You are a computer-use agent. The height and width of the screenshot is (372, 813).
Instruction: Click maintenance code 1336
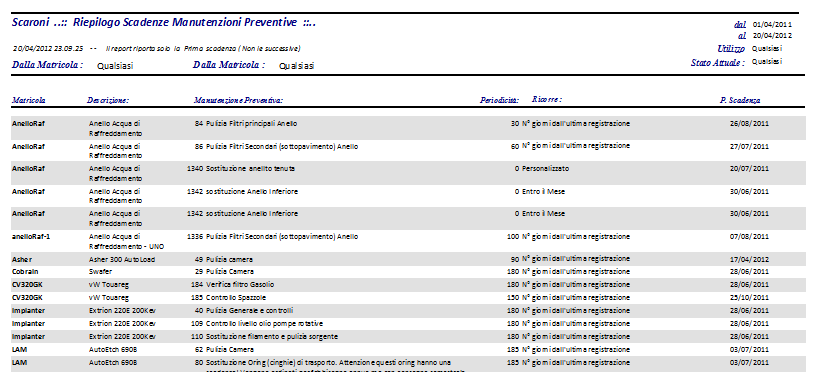coord(195,236)
